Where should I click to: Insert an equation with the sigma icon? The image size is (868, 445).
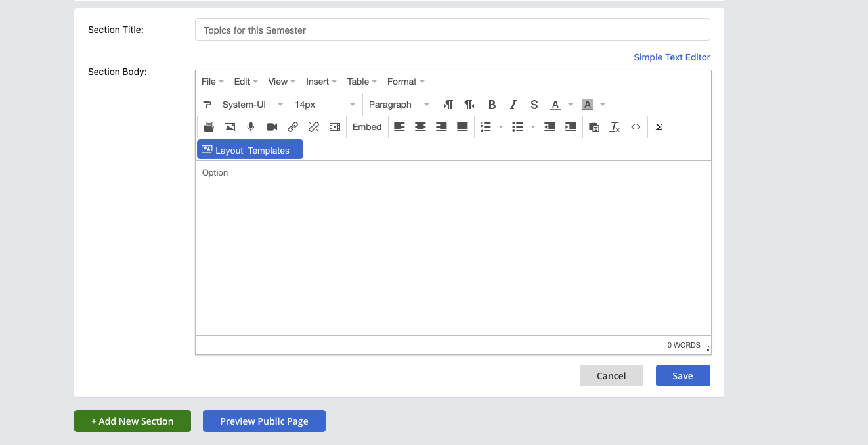point(659,127)
